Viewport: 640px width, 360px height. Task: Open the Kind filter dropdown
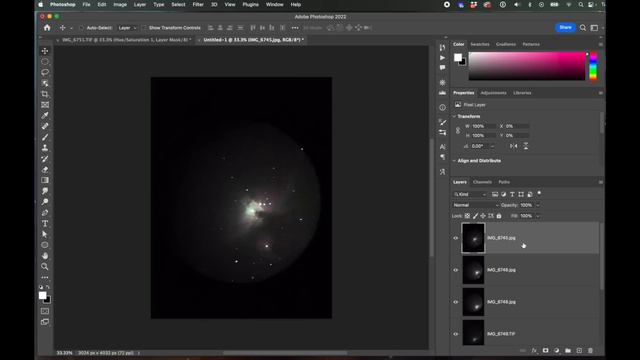coord(470,194)
